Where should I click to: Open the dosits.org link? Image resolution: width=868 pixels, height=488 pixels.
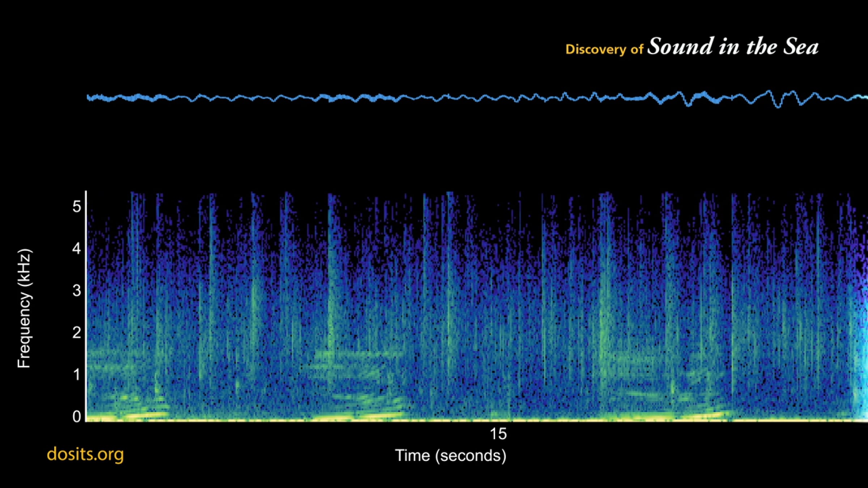click(85, 454)
